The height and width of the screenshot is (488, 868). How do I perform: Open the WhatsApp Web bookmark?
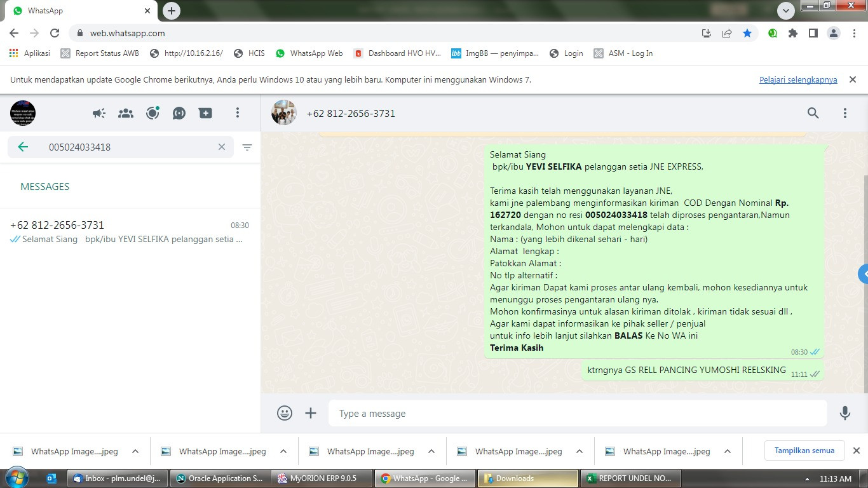309,53
